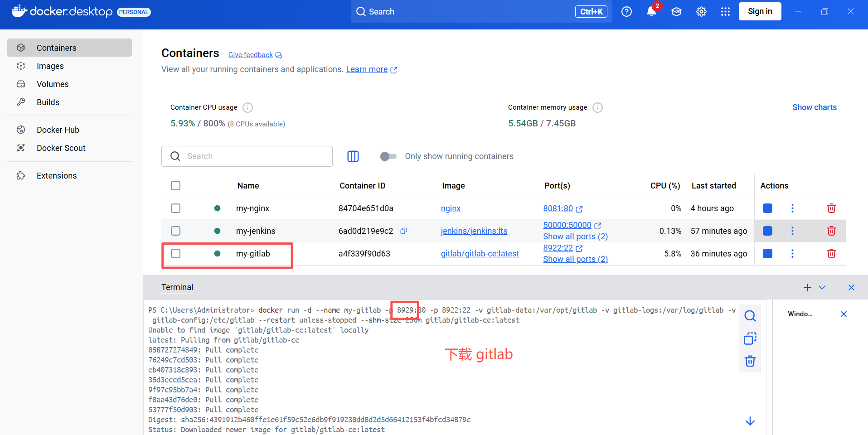Focus the top global Search bar
Screen dimensions: 868x435
481,11
